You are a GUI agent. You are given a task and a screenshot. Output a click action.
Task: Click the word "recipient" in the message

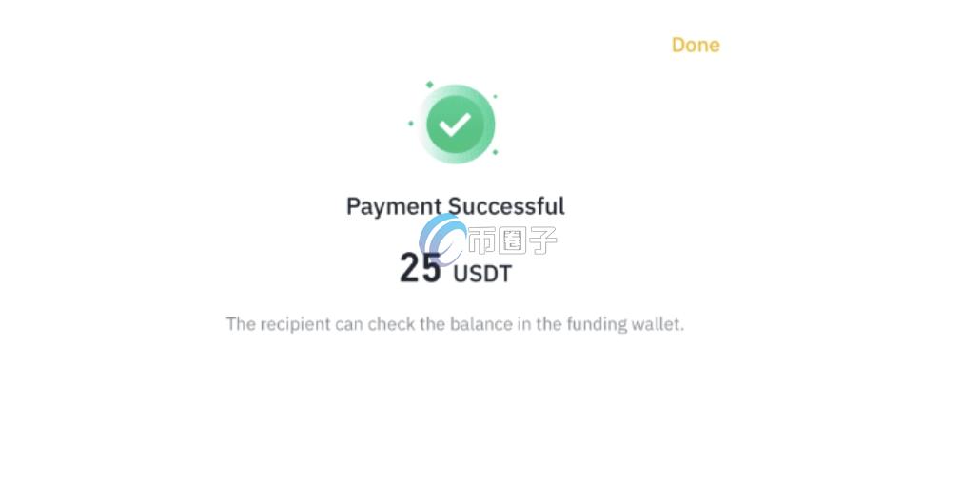(295, 324)
